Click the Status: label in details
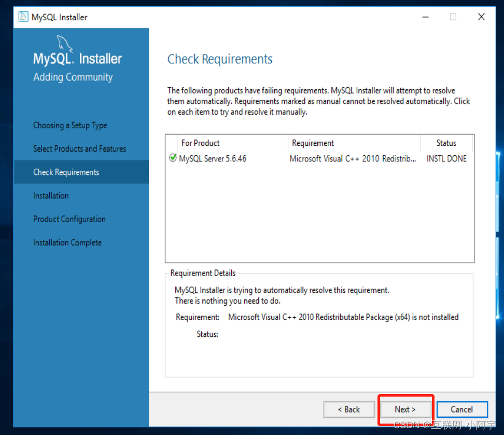Image resolution: width=504 pixels, height=435 pixels. pos(207,334)
